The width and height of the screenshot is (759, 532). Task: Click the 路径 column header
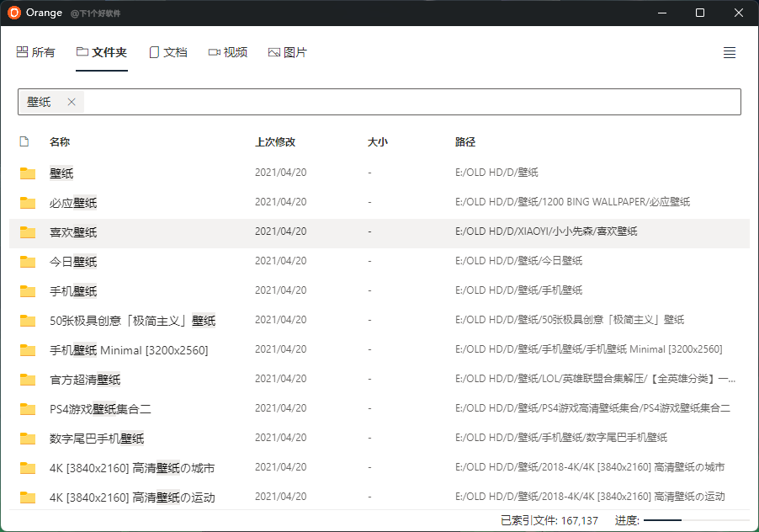click(x=465, y=142)
